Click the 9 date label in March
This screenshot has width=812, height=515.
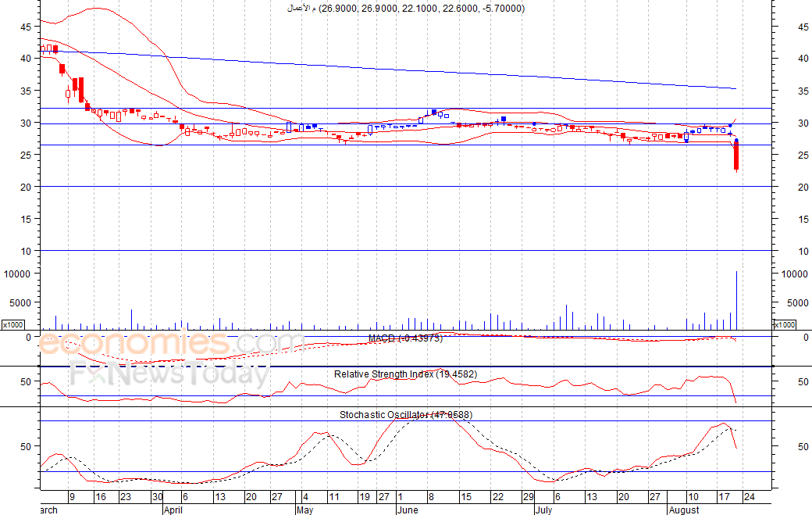point(72,497)
